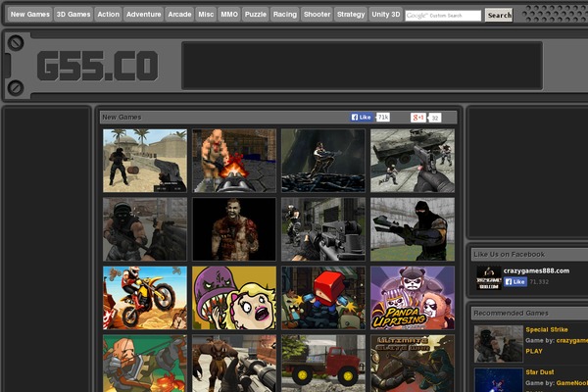
Task: Open the purple zombie and blonde girl thumbnail
Action: 234,298
